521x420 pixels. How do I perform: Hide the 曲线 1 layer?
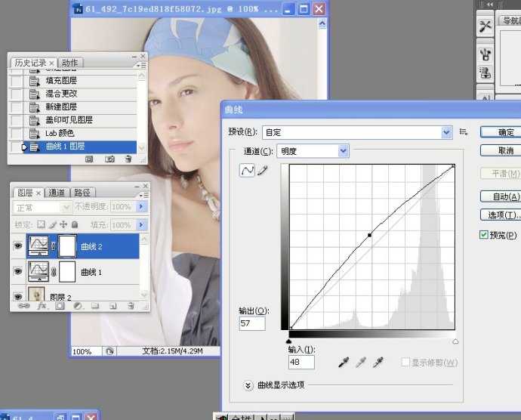(x=18, y=271)
